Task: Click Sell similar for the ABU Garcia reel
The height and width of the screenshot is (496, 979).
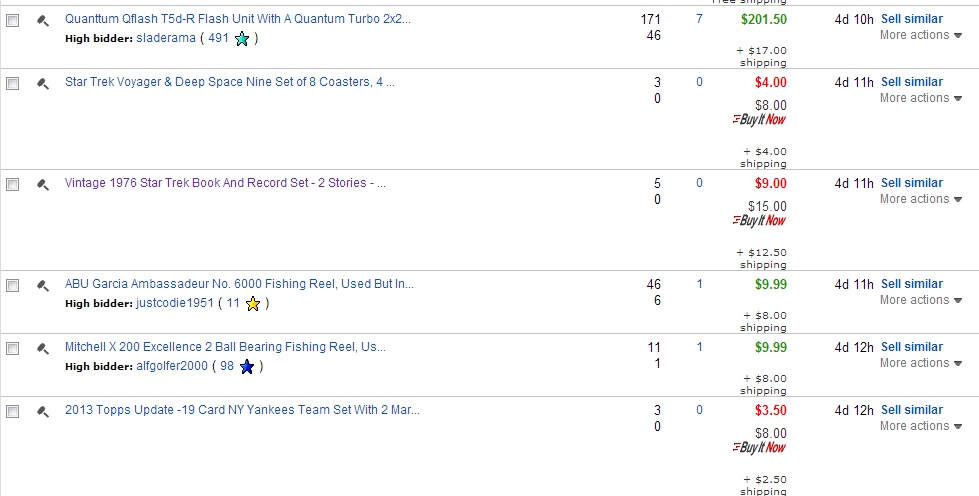Action: (912, 284)
